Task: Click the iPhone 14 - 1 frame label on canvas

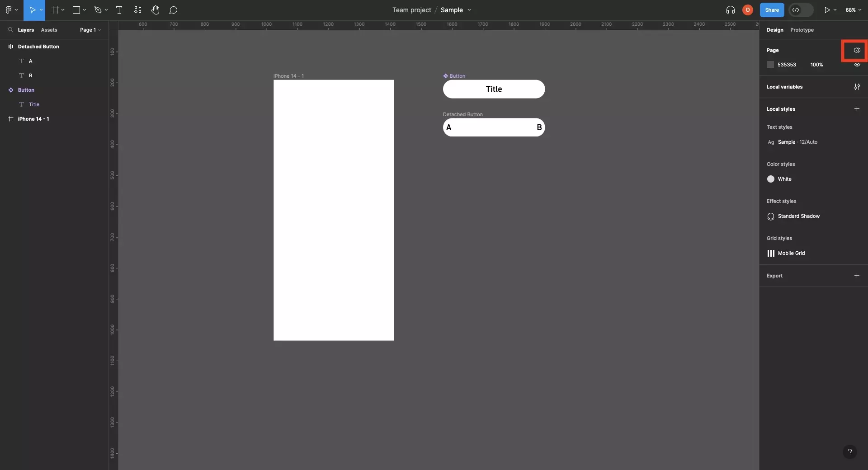Action: point(288,76)
